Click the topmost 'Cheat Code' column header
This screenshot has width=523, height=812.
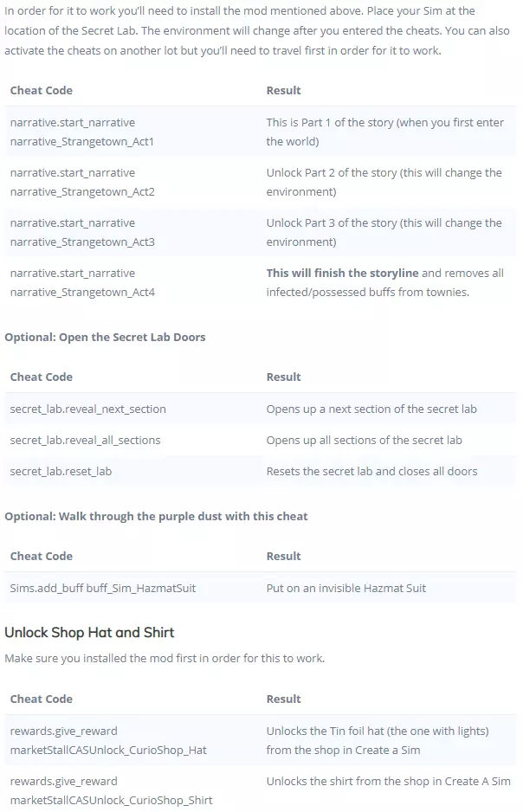(42, 90)
